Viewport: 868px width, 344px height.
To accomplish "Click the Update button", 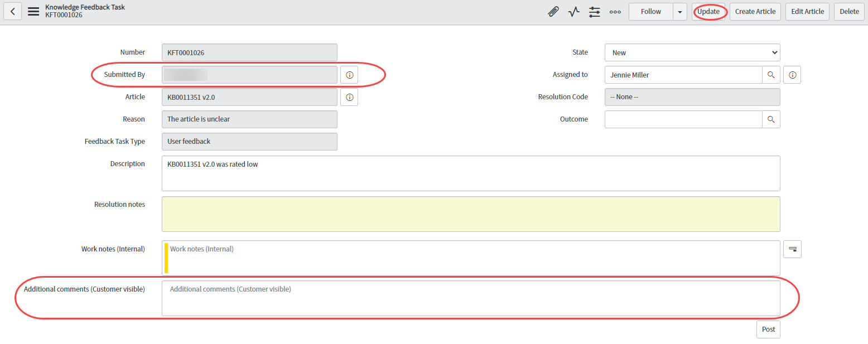I will [708, 12].
